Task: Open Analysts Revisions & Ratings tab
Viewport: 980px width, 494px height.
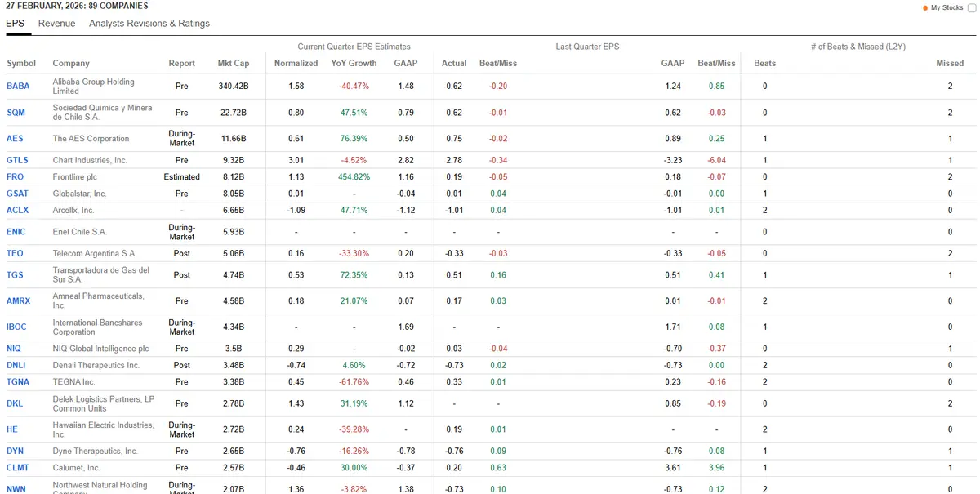Action: pos(149,24)
